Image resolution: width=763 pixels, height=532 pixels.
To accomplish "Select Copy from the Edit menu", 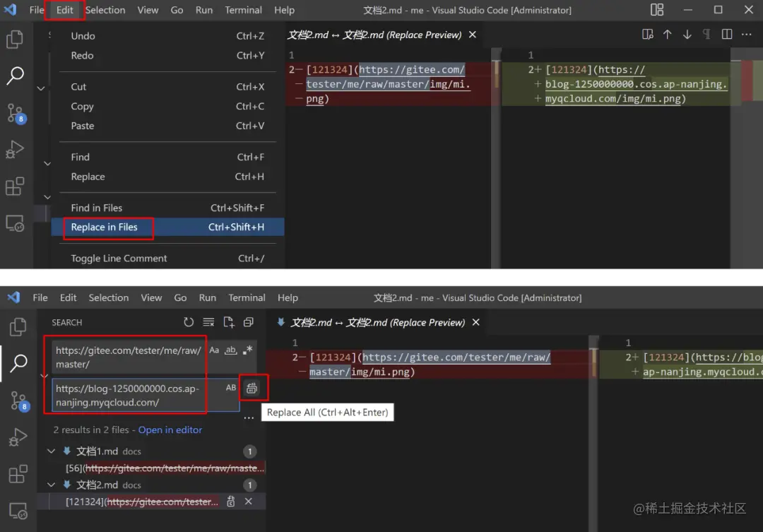I will click(x=167, y=106).
